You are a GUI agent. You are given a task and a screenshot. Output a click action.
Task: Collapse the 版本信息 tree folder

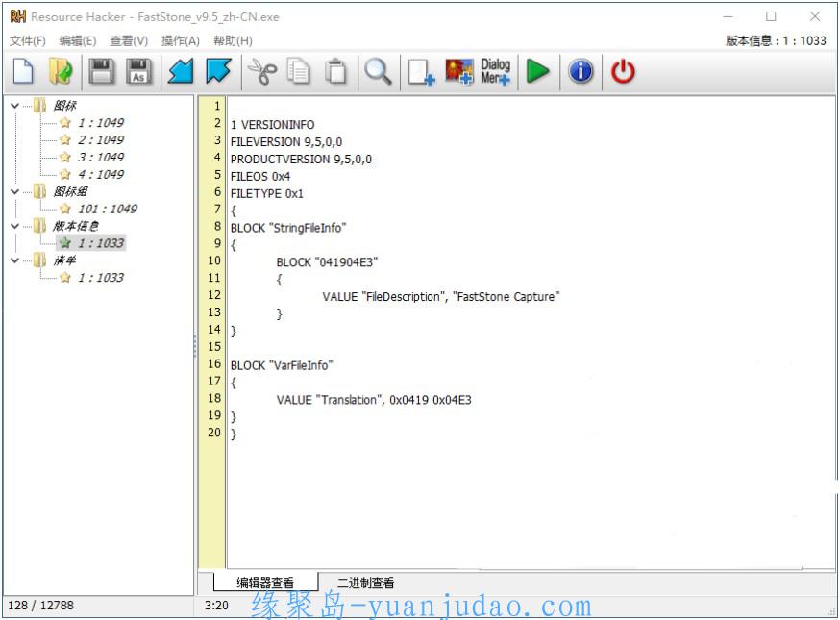15,226
